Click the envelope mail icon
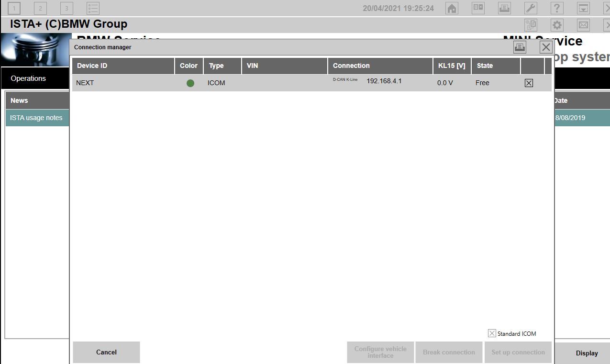Image resolution: width=610 pixels, height=364 pixels. [583, 25]
